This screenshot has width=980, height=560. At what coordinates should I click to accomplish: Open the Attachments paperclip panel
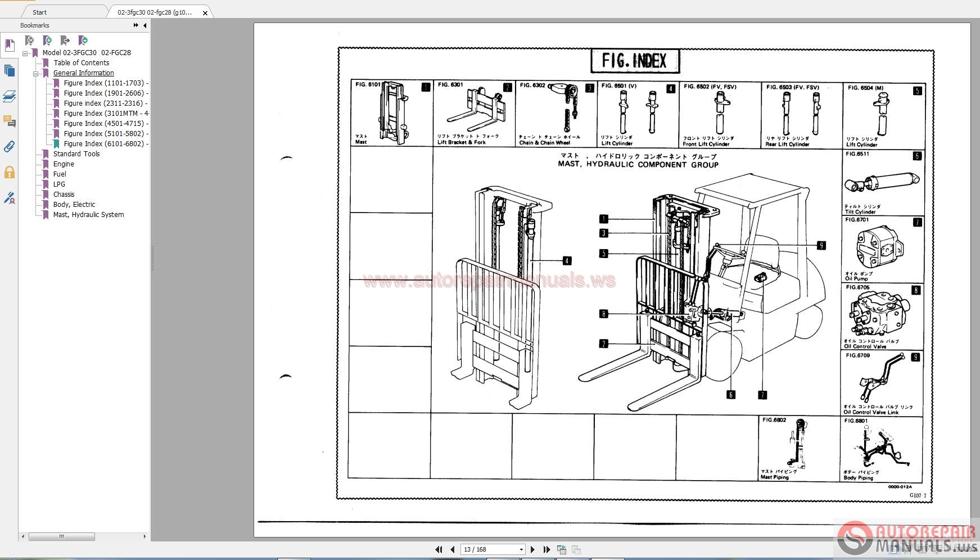10,147
